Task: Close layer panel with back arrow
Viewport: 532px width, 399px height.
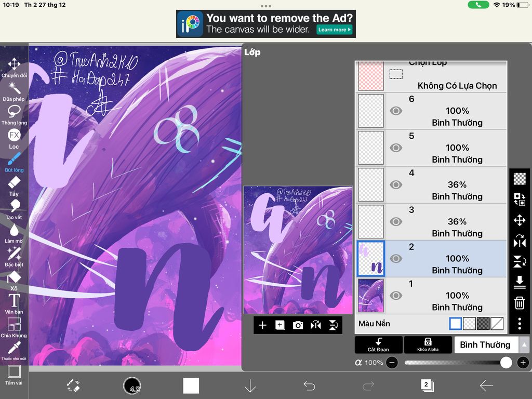Action: point(486,386)
